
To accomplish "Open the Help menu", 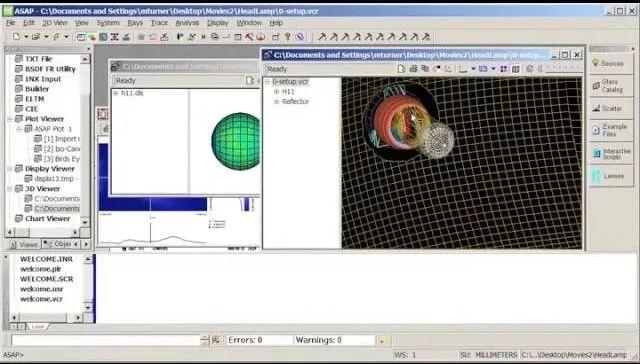I will click(x=276, y=23).
